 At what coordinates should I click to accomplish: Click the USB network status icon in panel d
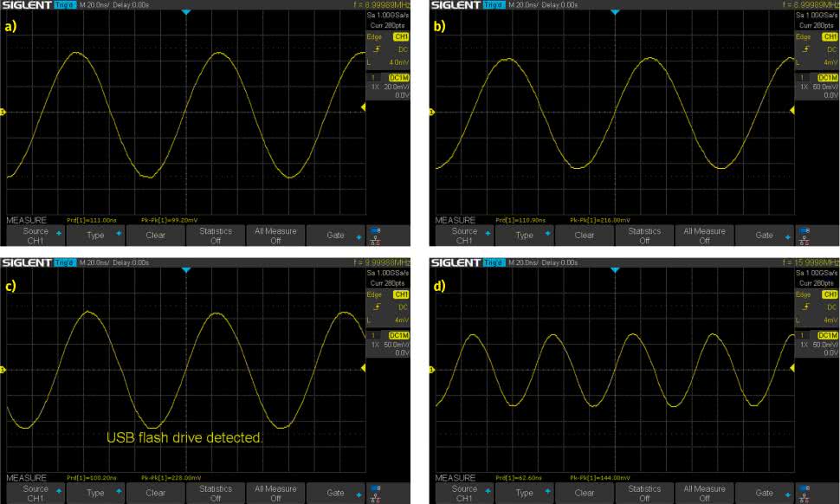point(804,493)
